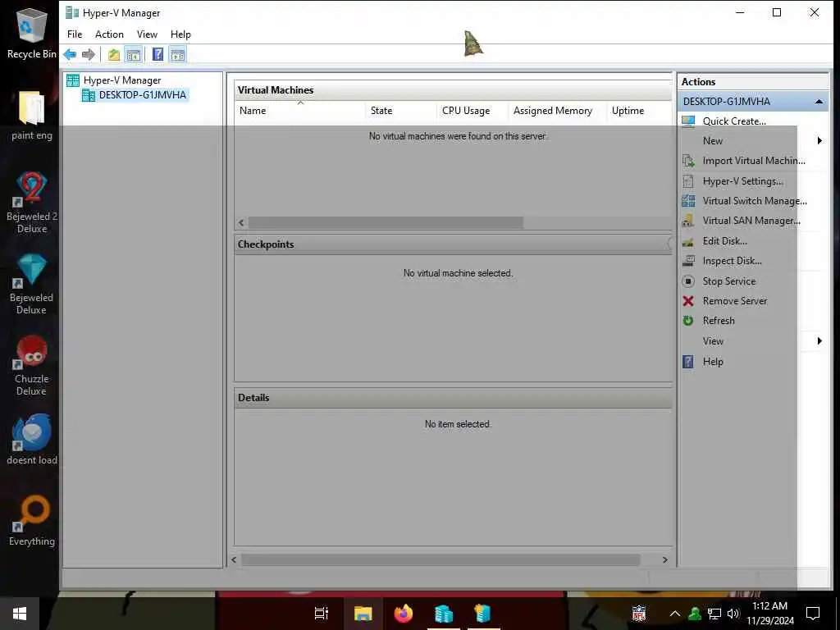Viewport: 840px width, 630px height.
Task: Click Refresh in the Actions pane
Action: 719,321
